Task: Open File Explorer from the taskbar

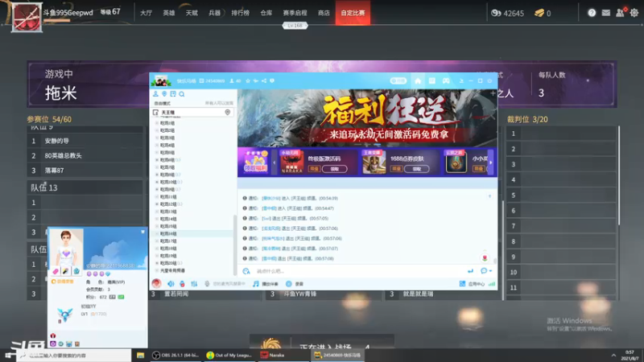Action: pyautogui.click(x=140, y=355)
